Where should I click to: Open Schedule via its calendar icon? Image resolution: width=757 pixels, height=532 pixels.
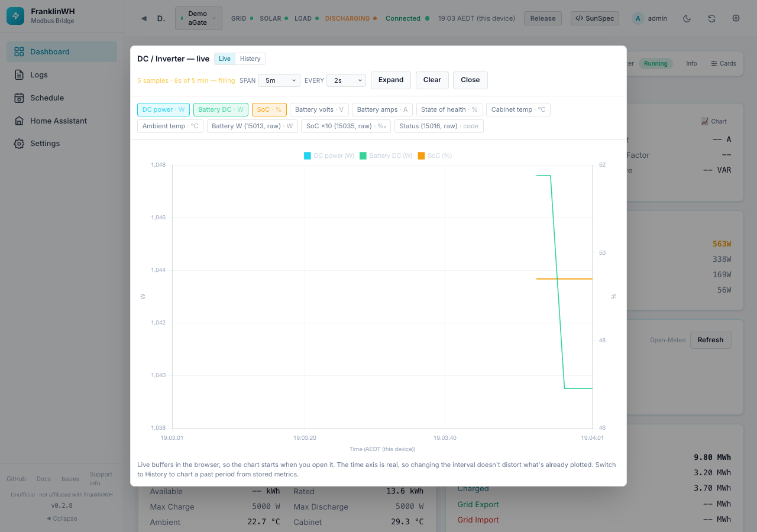pos(19,98)
